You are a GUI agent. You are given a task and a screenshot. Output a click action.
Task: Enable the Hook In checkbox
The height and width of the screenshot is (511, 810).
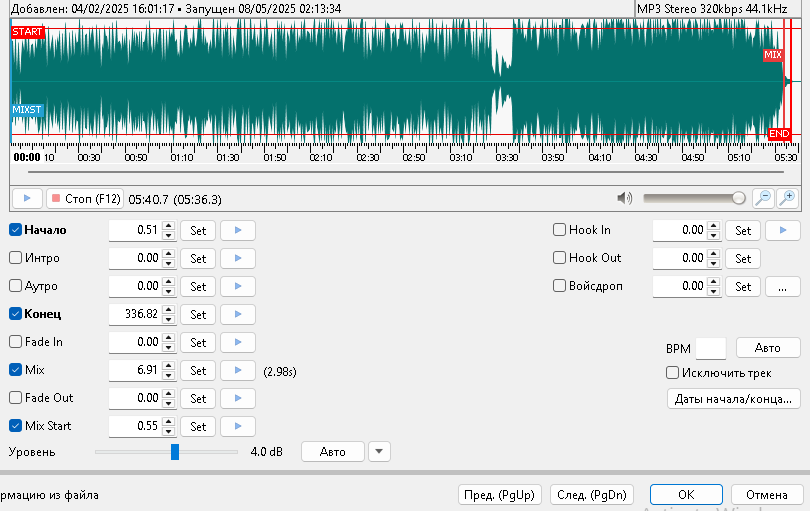[x=559, y=230]
